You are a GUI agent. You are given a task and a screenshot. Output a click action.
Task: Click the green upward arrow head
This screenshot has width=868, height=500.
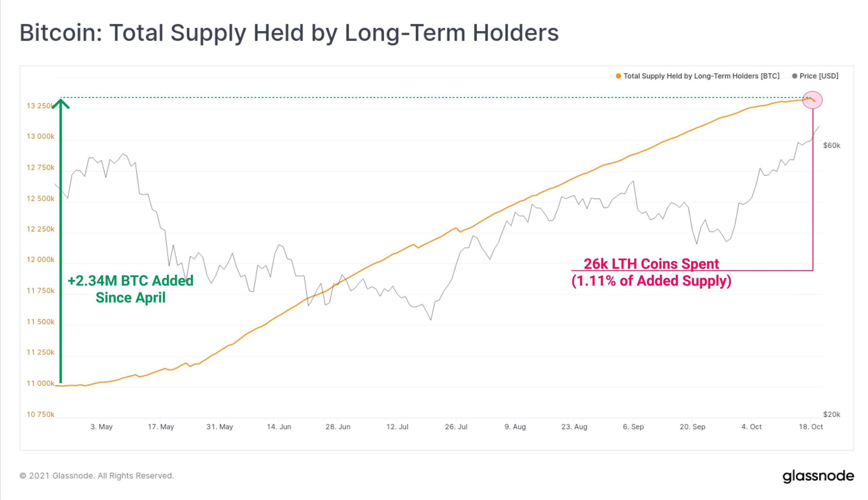[x=61, y=104]
